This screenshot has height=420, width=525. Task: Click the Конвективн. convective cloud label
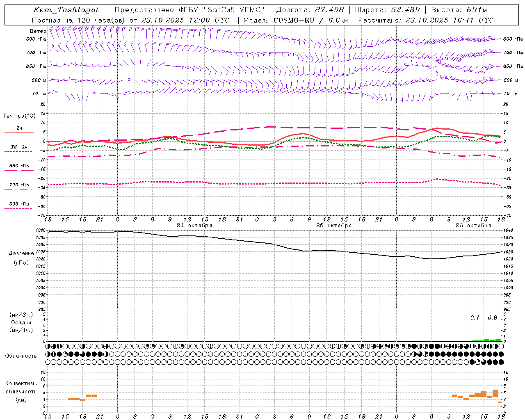pos(21,383)
